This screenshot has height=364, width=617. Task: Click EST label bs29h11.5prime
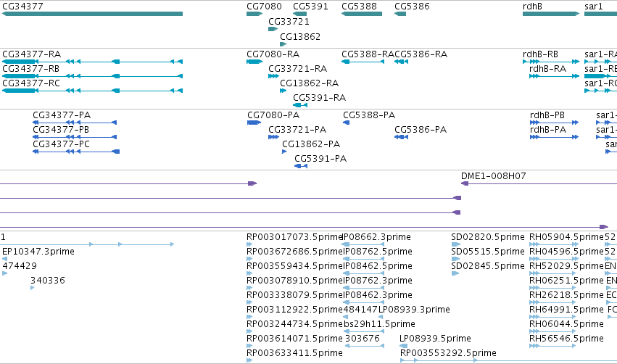379,324
